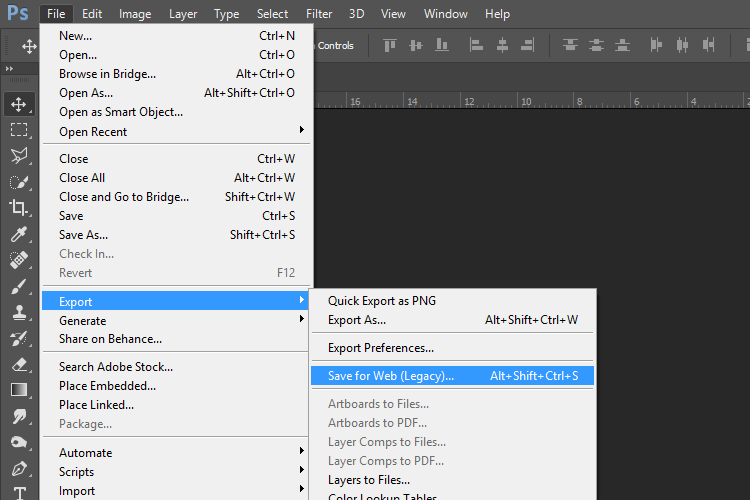Open the View menu
The image size is (750, 500).
pyautogui.click(x=393, y=14)
